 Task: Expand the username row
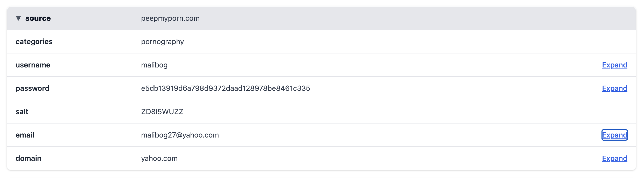[614, 65]
